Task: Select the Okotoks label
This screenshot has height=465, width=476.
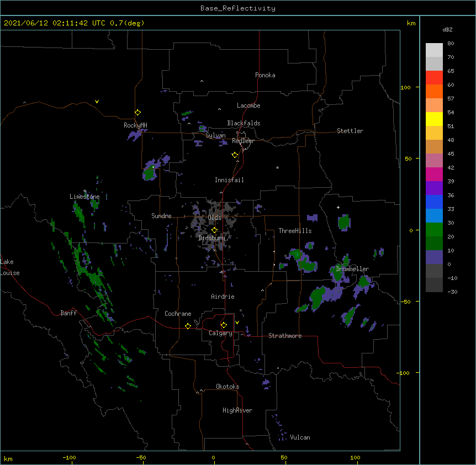Action: [228, 387]
